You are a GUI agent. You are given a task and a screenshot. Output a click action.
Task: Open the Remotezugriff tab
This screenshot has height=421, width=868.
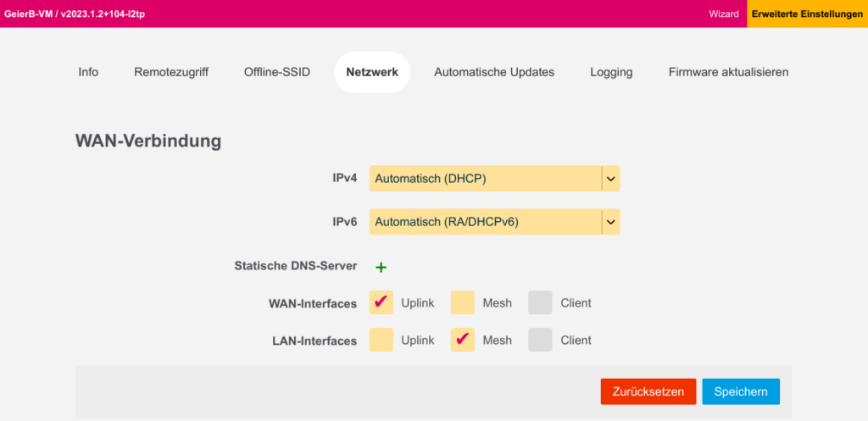(x=171, y=72)
